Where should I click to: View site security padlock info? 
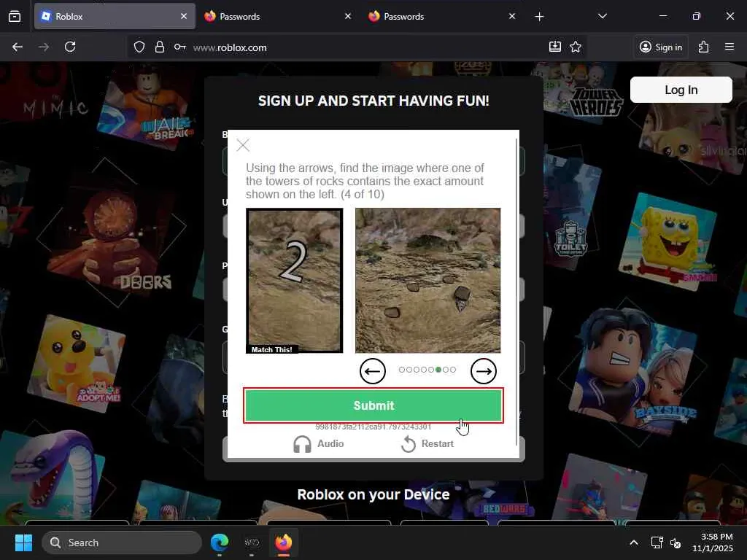(x=160, y=47)
